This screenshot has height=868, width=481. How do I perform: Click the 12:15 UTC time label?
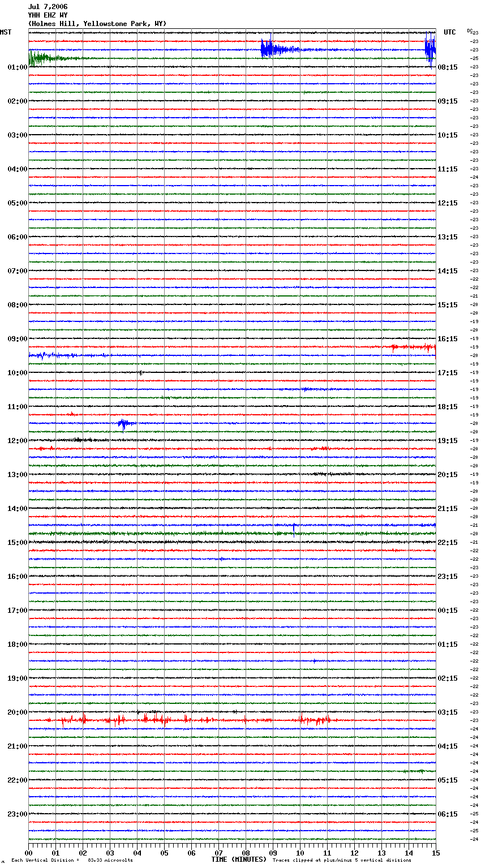(x=448, y=203)
